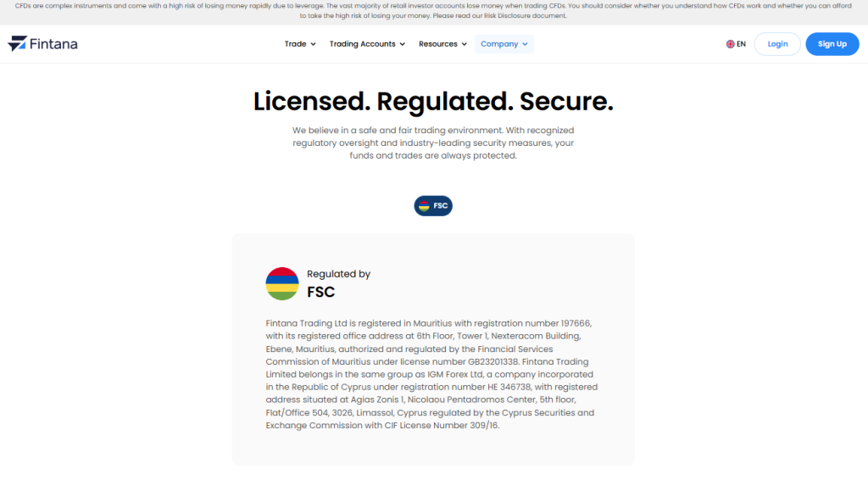Click the Fintana Trading Ltd registration paragraph
This screenshot has width=868, height=486.
point(432,374)
